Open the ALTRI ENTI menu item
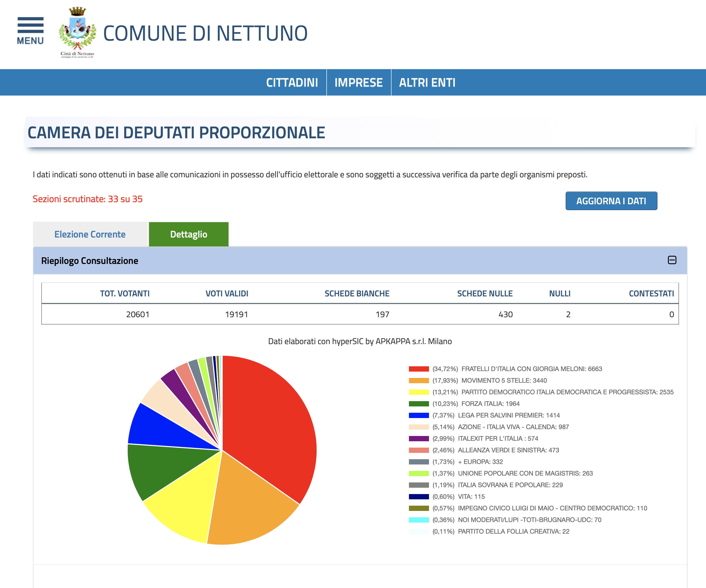 [427, 82]
